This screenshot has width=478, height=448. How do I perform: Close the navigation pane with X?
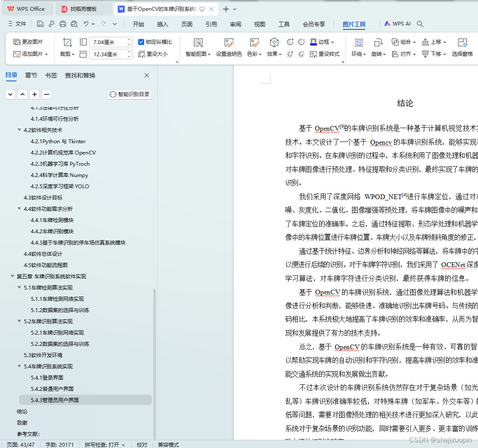click(147, 75)
